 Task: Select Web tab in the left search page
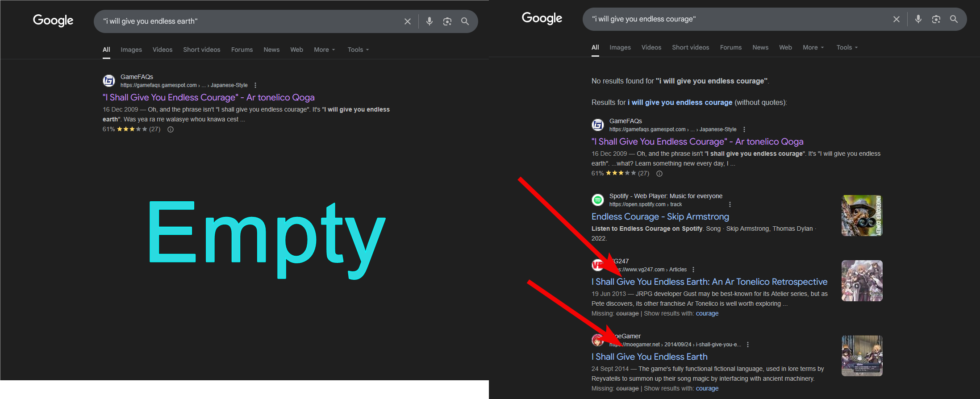(297, 50)
